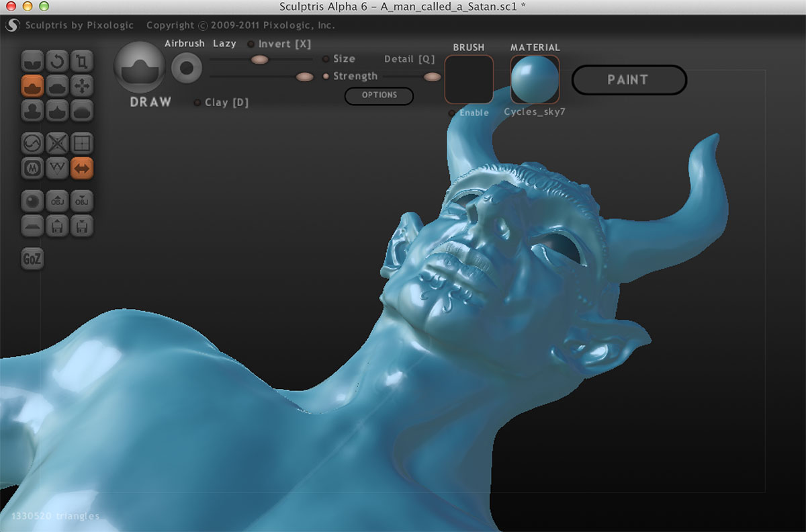Select the Smooth brush tool
Image resolution: width=806 pixels, height=532 pixels.
(x=81, y=110)
